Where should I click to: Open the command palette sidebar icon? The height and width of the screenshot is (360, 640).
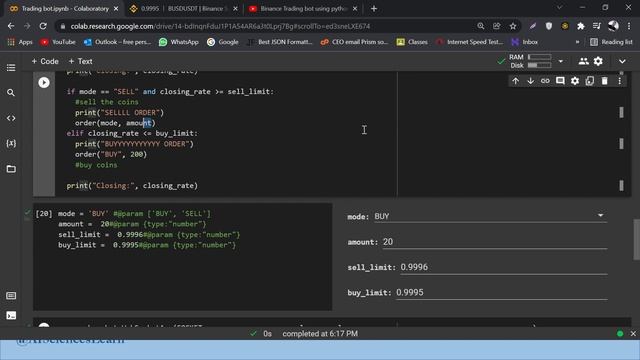tap(11, 296)
